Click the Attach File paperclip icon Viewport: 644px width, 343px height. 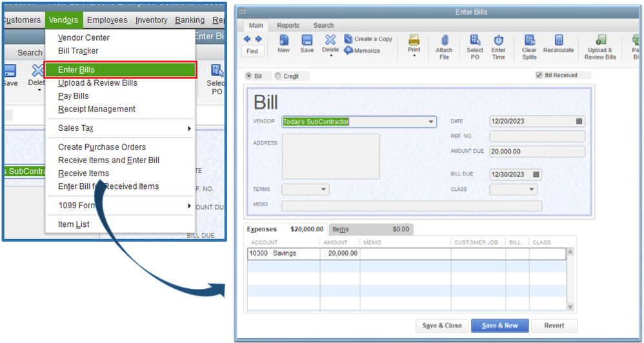444,40
